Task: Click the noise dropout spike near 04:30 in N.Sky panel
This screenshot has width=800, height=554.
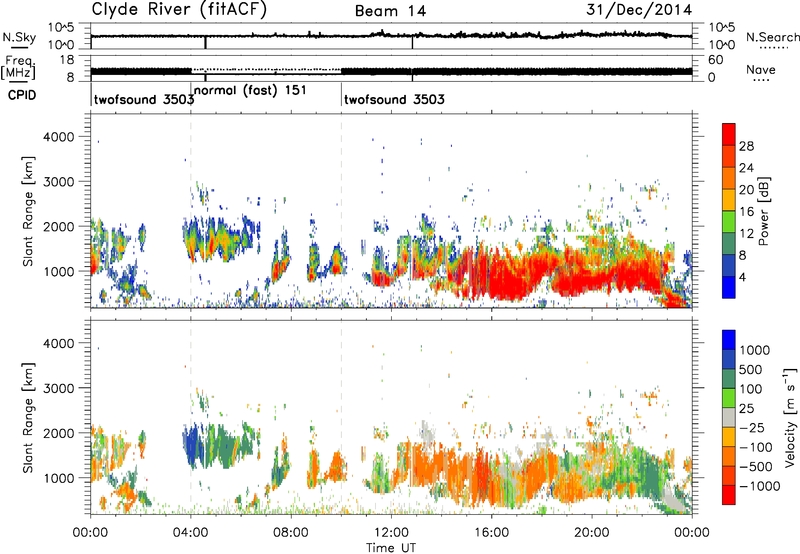Action: pos(205,42)
